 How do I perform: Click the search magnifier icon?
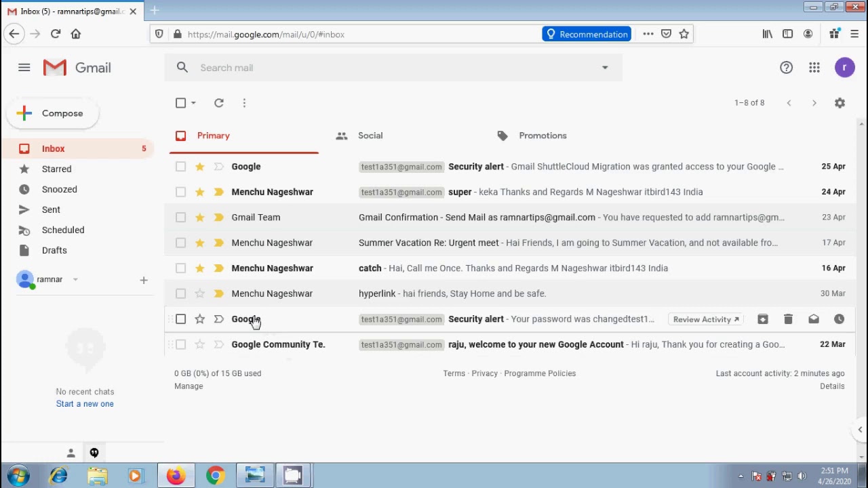click(182, 68)
